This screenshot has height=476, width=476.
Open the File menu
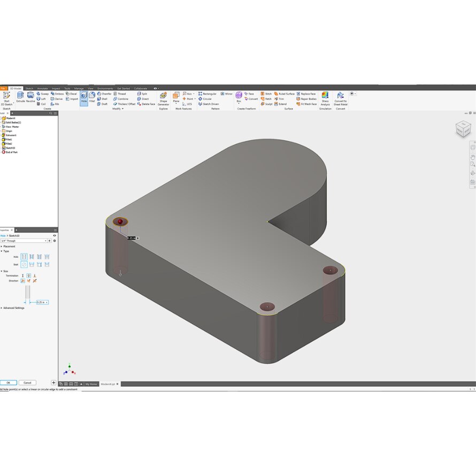coord(3,88)
